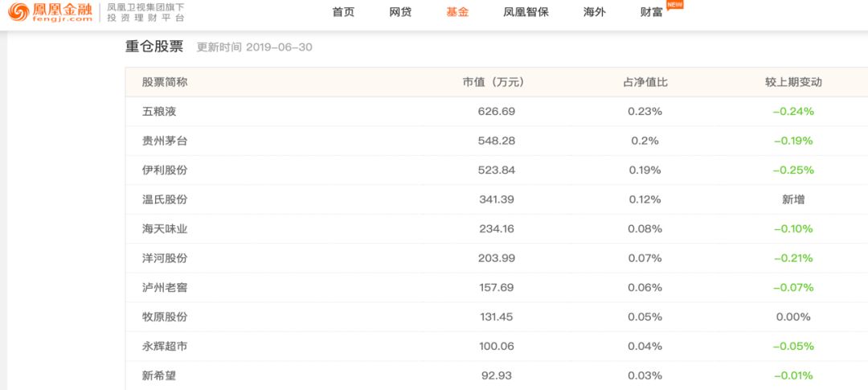Click the -0.10% change for 海天味业
868x390 pixels.
pyautogui.click(x=793, y=229)
